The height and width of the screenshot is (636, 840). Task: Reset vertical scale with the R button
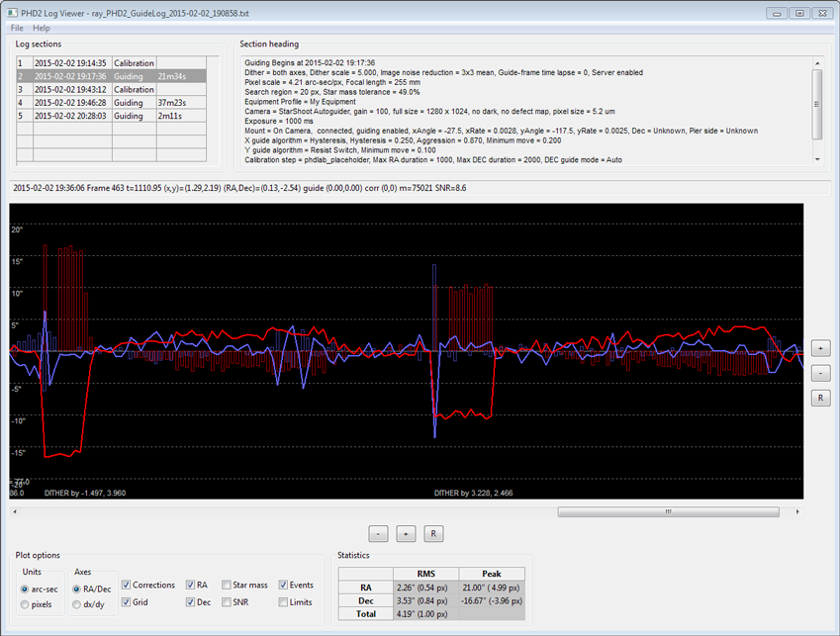point(819,398)
